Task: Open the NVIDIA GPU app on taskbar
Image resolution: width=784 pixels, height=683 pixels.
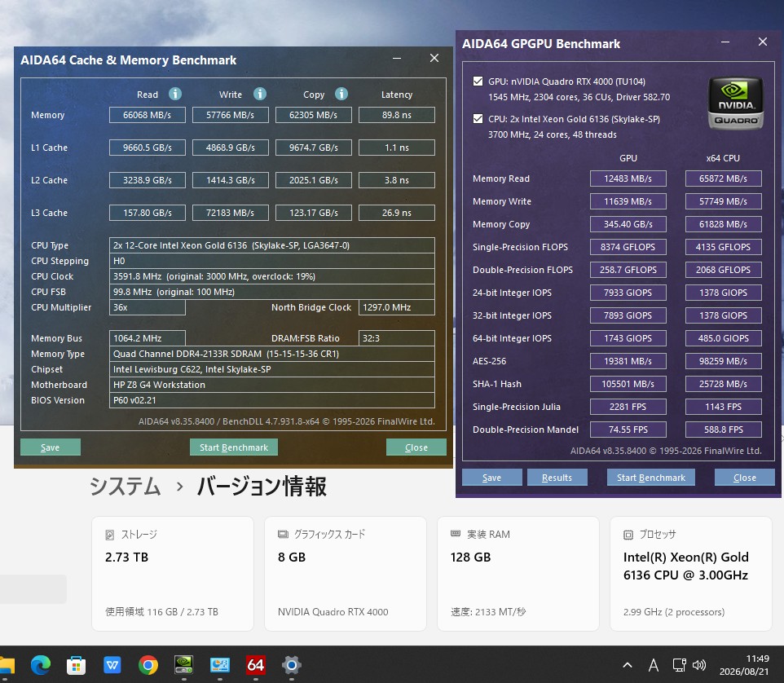Action: [x=184, y=665]
